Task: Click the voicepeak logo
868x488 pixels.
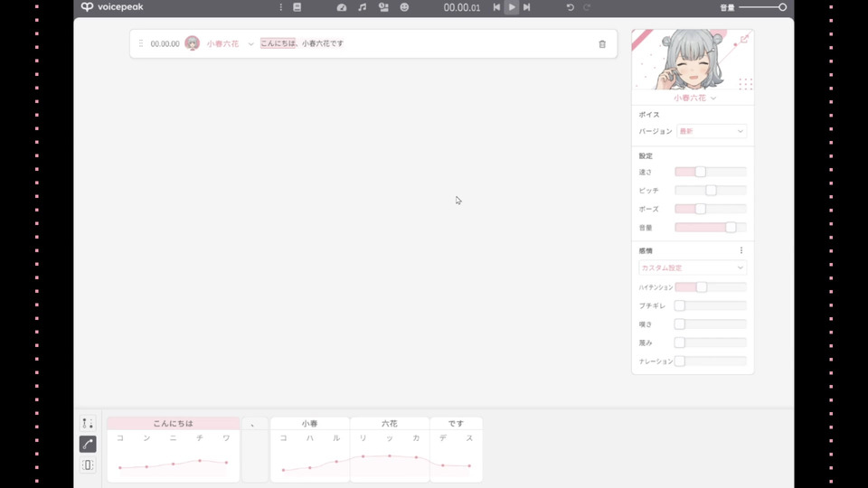Action: [112, 7]
